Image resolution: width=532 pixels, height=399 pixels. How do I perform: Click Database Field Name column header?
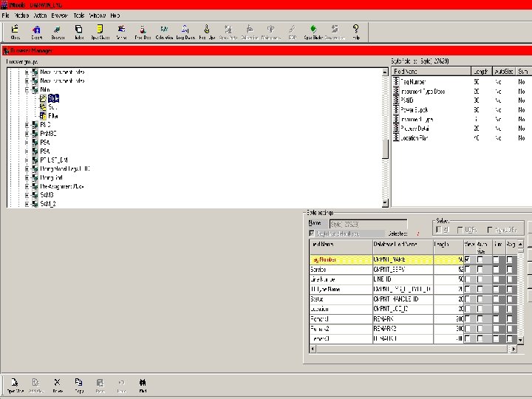point(403,248)
